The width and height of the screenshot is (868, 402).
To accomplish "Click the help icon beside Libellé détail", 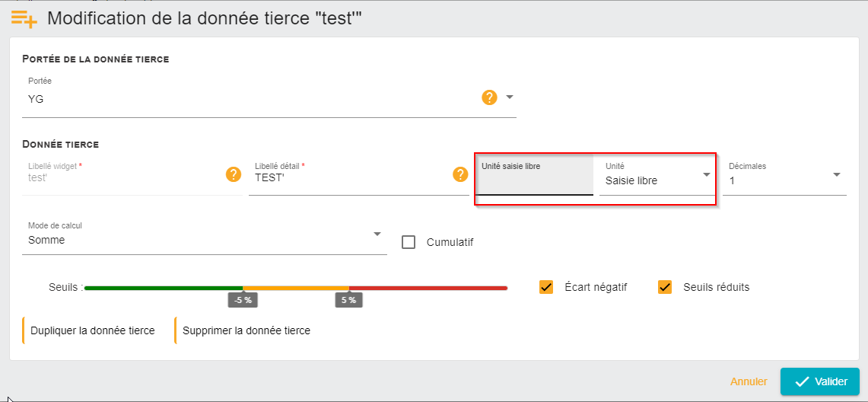I will (x=460, y=174).
